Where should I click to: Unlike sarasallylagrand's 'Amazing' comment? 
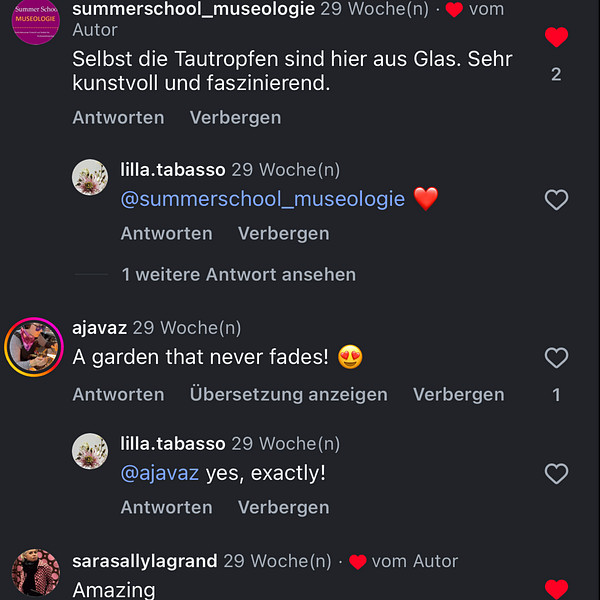coord(556,590)
